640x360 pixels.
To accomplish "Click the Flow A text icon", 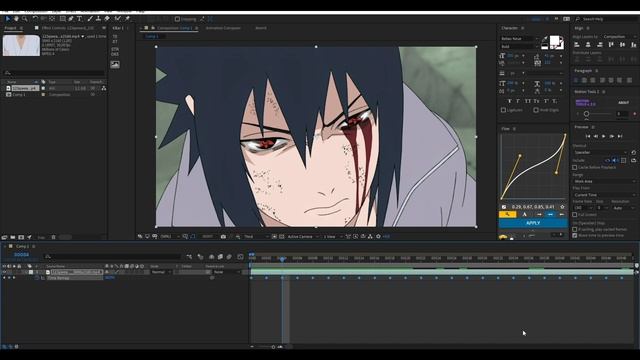I will click(524, 214).
